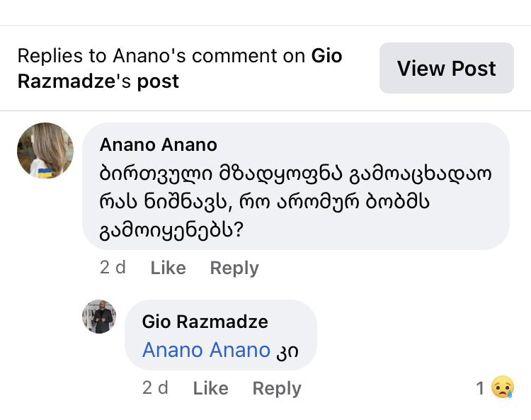Image resolution: width=531 pixels, height=420 pixels.
Task: Click the word კი in Gio's reply
Action: pos(286,350)
